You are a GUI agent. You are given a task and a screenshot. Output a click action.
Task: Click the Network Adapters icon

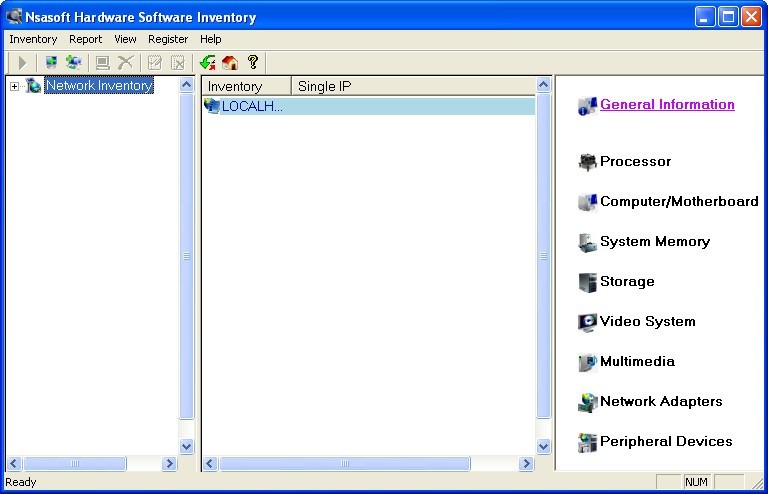pyautogui.click(x=587, y=402)
